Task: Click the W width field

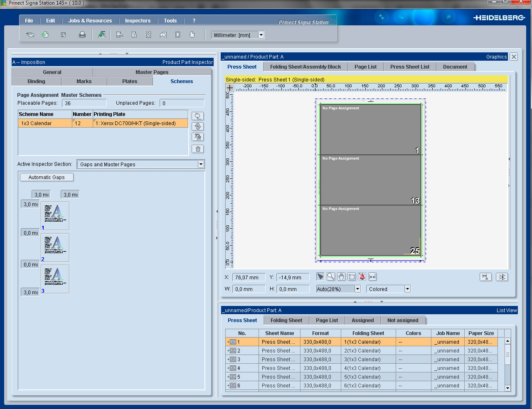Action: (249, 289)
